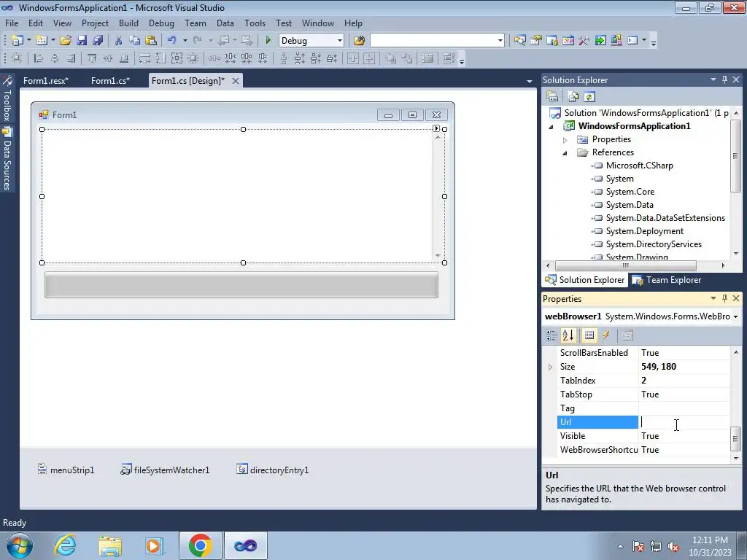This screenshot has height=560, width=747.
Task: Open Solution Explorer from the toolbar icon
Action: (x=519, y=41)
